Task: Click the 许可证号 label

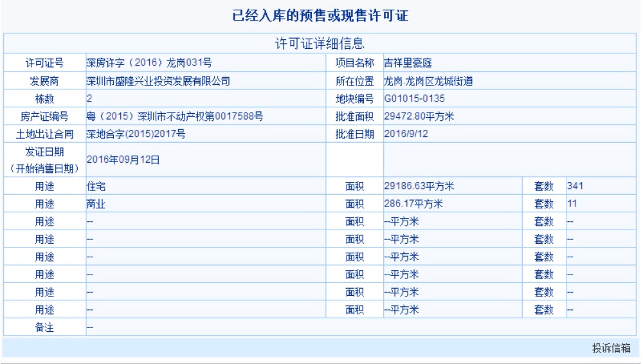Action: pos(44,63)
